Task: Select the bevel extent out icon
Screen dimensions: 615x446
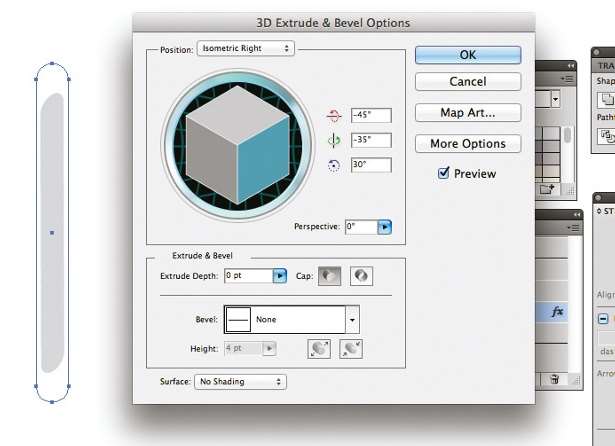Action: point(319,349)
